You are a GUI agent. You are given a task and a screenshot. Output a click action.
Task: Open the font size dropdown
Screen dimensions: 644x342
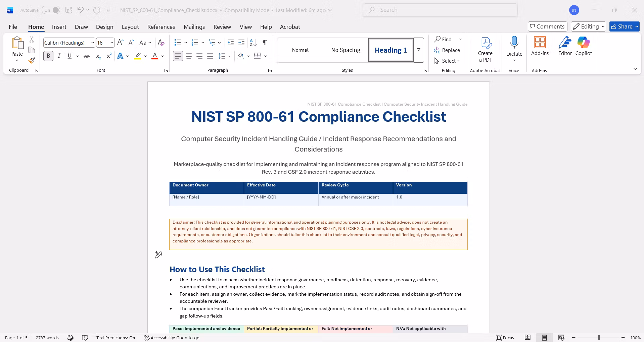point(112,43)
